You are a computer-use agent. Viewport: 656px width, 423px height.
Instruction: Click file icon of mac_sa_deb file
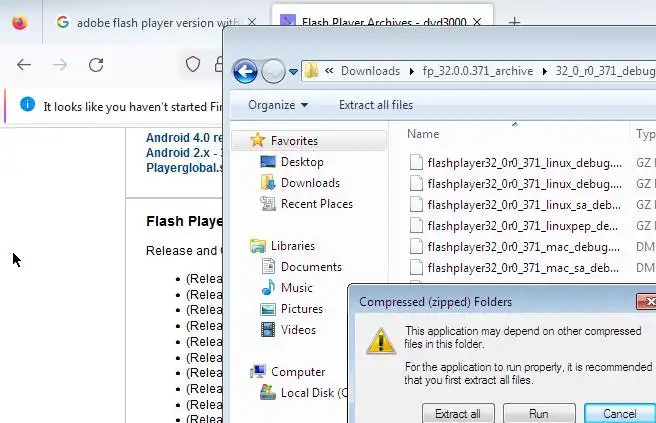pyautogui.click(x=416, y=267)
